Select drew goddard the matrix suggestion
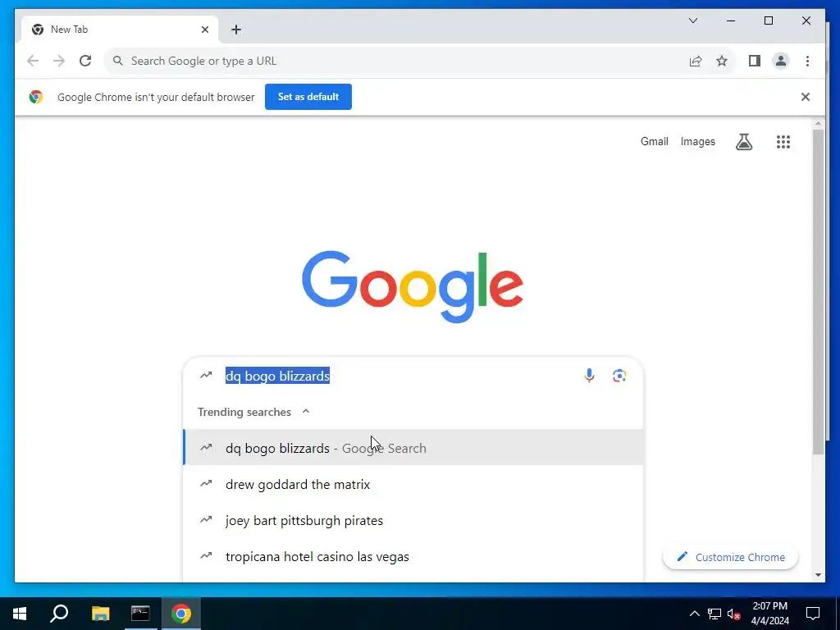Screen dimensions: 840x630 (413, 484)
